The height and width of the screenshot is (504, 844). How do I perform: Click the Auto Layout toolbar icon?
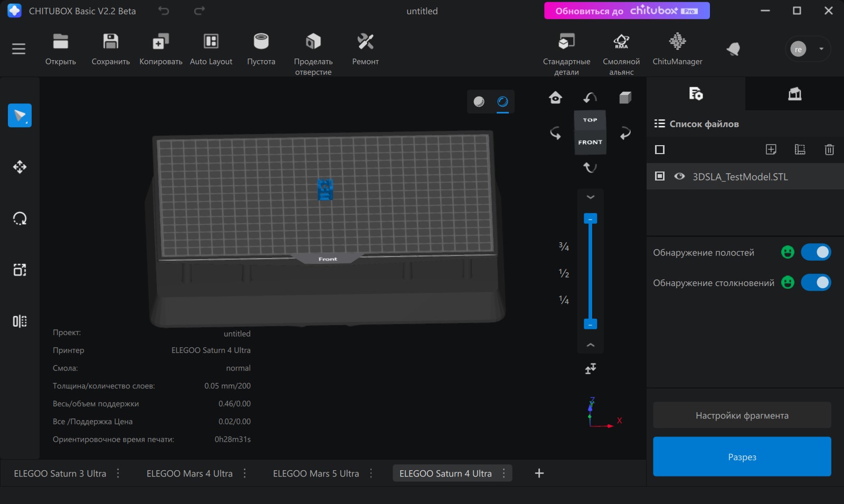coord(211,42)
